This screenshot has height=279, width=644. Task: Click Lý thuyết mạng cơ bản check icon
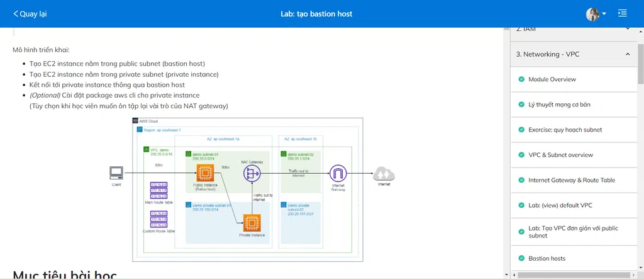(x=521, y=105)
